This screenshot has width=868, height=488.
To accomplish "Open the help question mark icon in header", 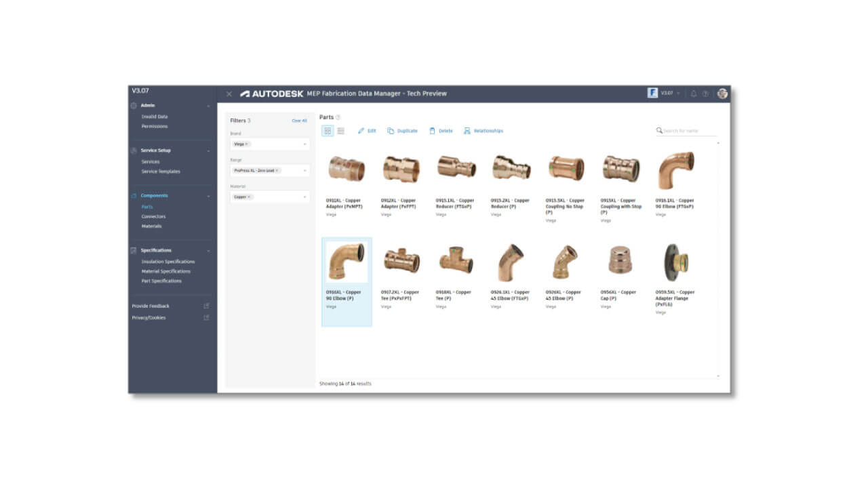I will pyautogui.click(x=705, y=94).
